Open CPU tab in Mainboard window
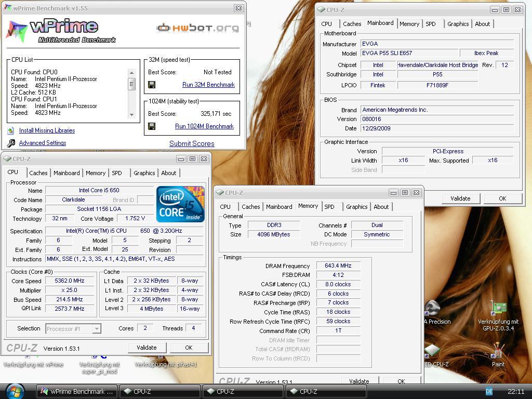532x399 pixels. (326, 24)
